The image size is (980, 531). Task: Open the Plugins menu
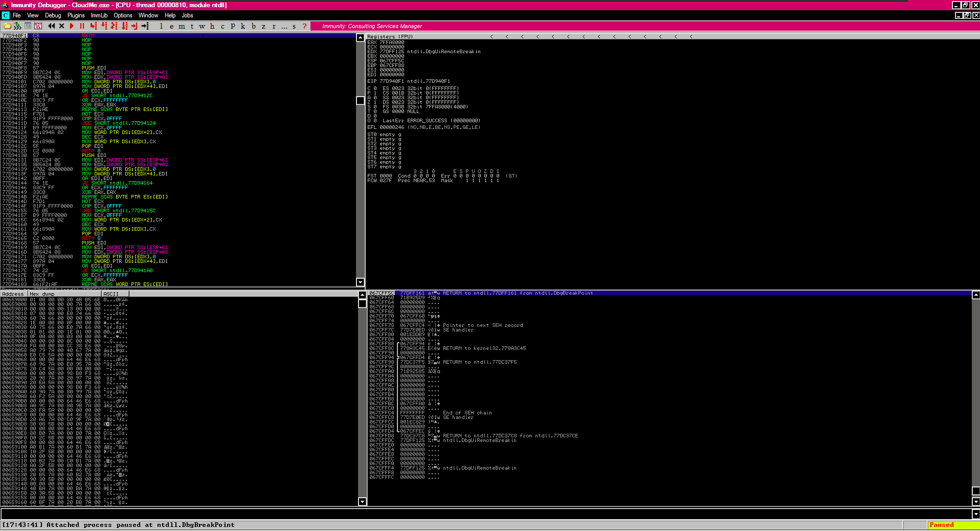click(x=76, y=15)
